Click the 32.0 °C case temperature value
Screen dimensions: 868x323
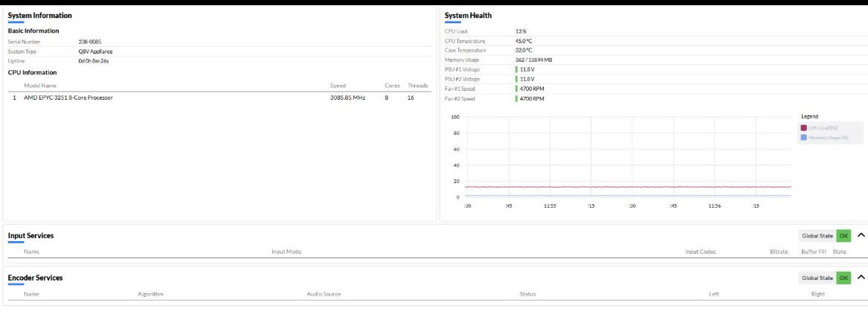pos(524,51)
